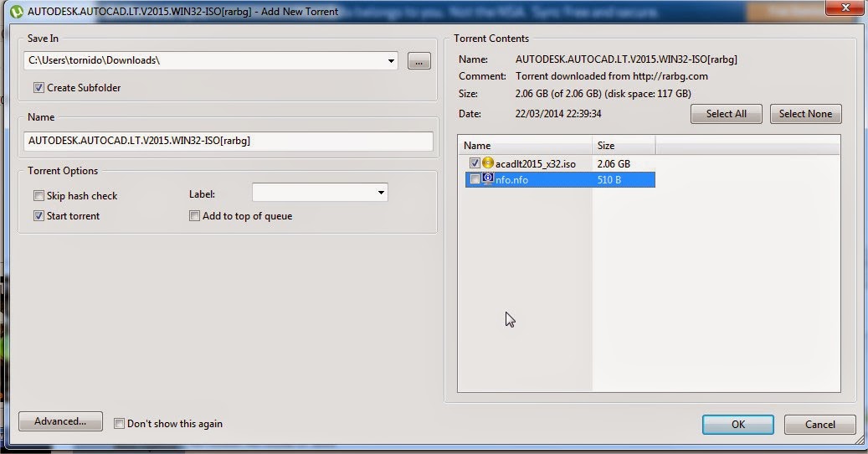Open the Save In path dropdown

391,61
